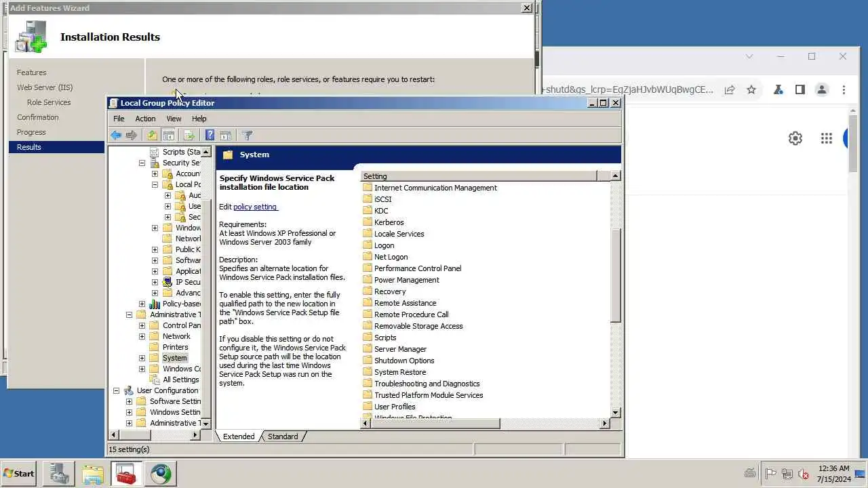Click the policy setting link
This screenshot has height=488, width=868.
click(256, 207)
